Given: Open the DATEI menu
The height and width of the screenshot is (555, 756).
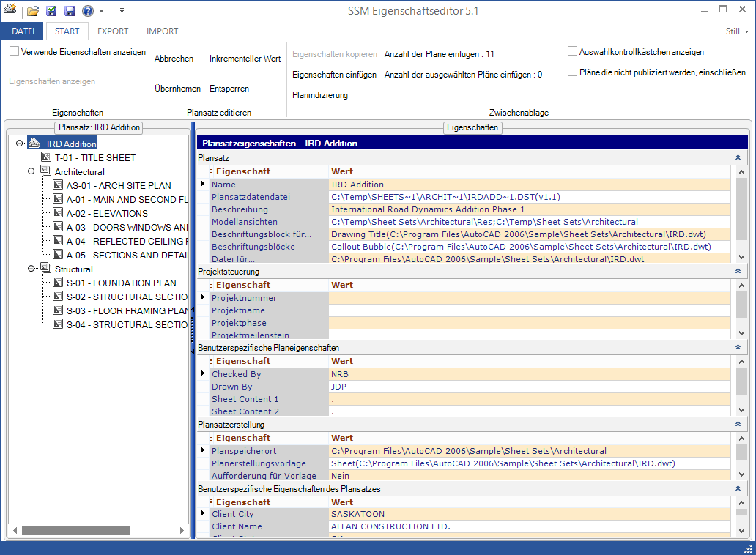Looking at the screenshot, I should pyautogui.click(x=23, y=31).
